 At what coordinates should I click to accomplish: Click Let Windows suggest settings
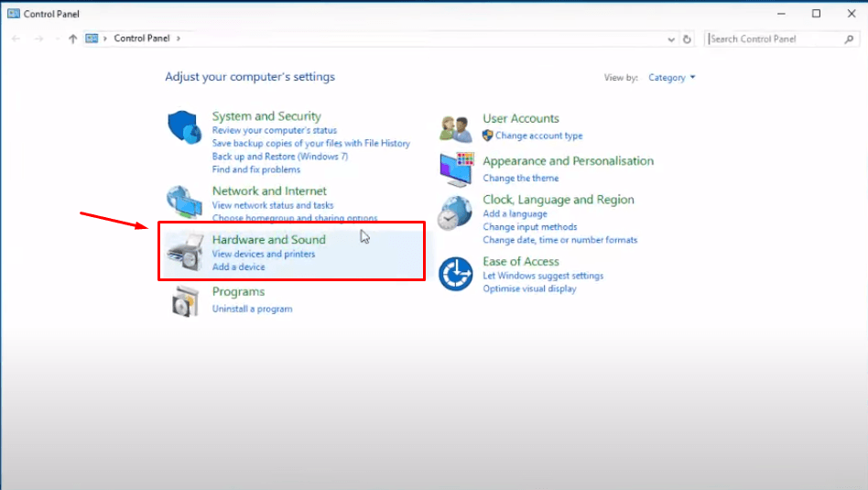pos(542,275)
